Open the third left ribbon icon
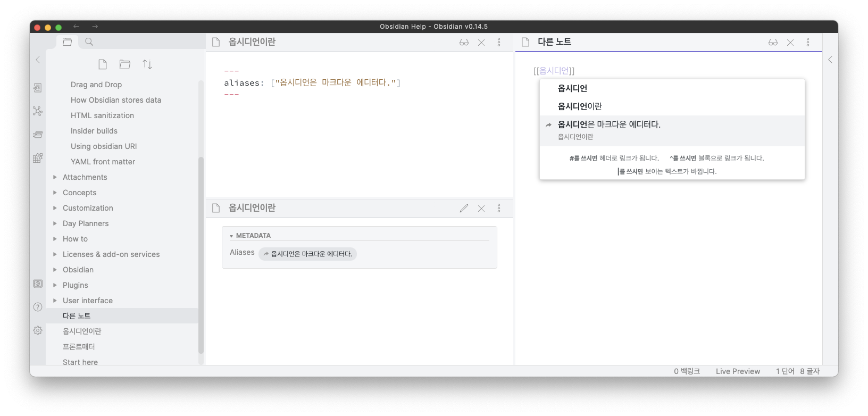 click(38, 135)
